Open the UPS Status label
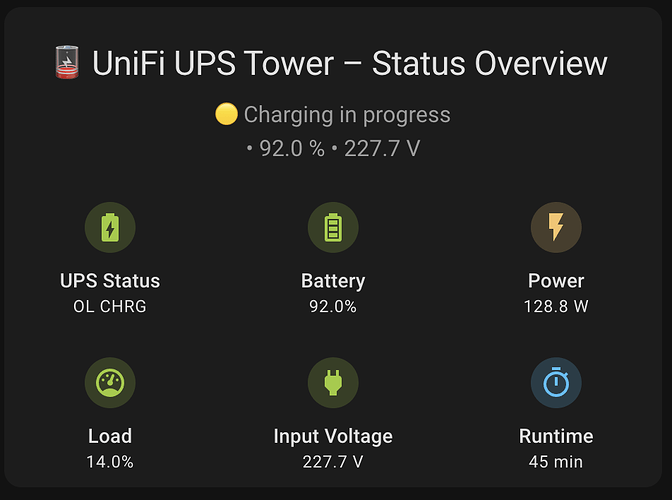Viewport: 672px width, 500px height. pos(110,281)
